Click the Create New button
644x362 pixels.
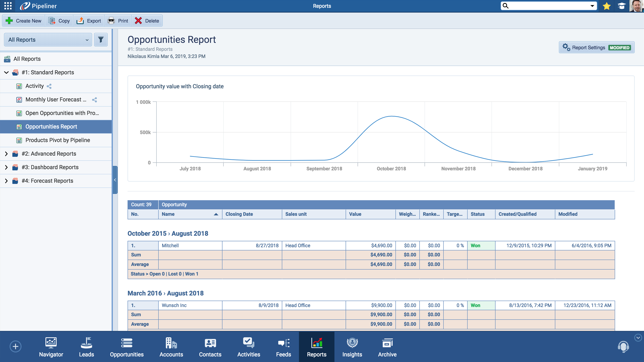point(23,21)
